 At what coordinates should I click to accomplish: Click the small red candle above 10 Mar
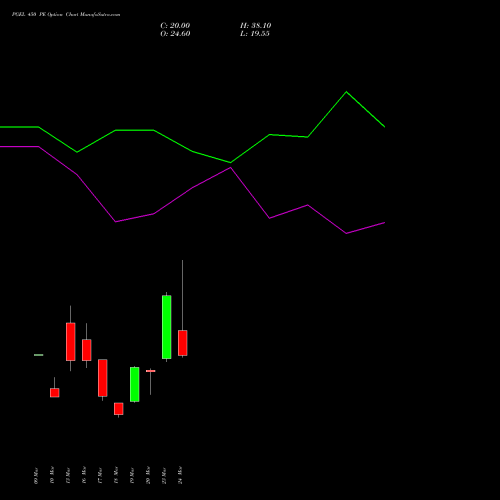tap(55, 393)
